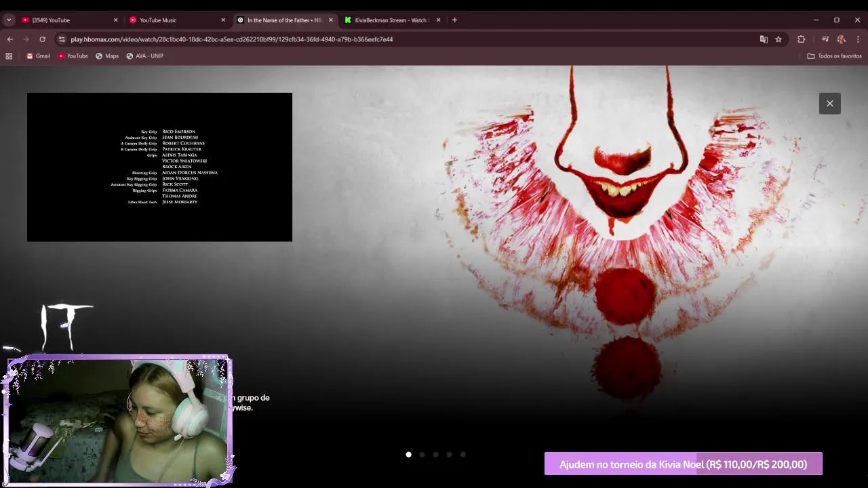Close the In the Name of the Father tab

point(331,20)
